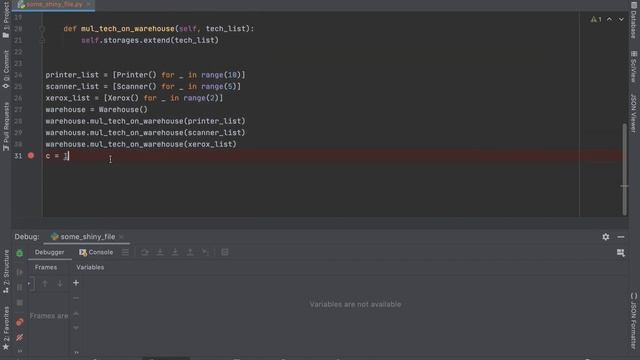Open the thread selector dropdown in Frames
Viewport: 640px width, 360px height.
pos(31,284)
